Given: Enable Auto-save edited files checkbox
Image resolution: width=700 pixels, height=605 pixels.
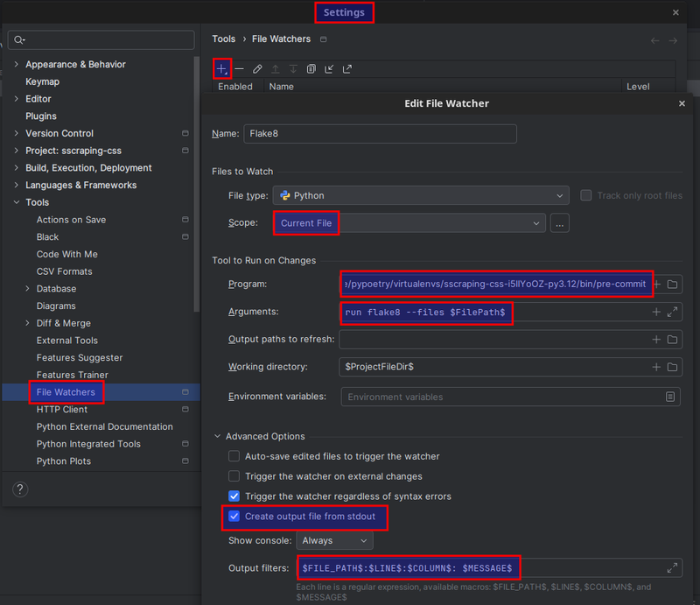Looking at the screenshot, I should point(234,456).
